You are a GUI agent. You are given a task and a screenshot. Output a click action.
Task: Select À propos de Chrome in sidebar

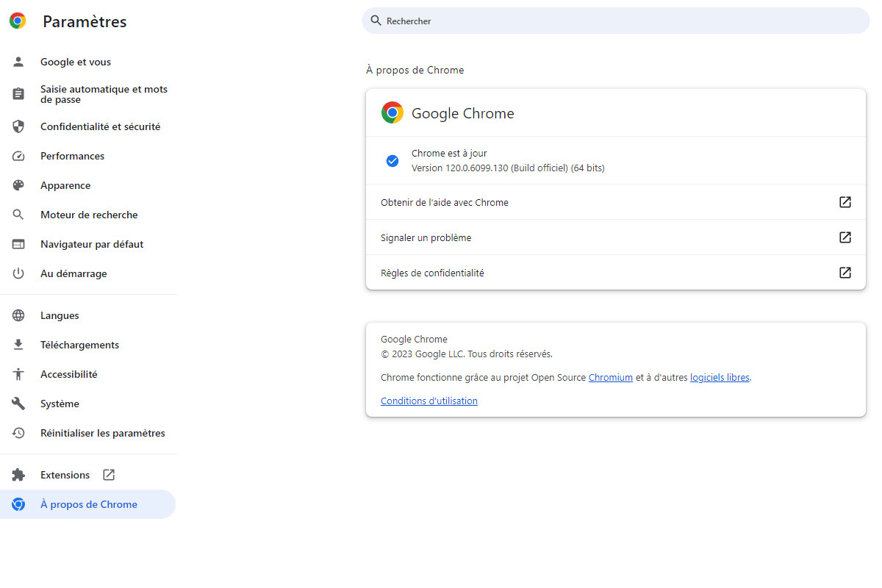88,504
